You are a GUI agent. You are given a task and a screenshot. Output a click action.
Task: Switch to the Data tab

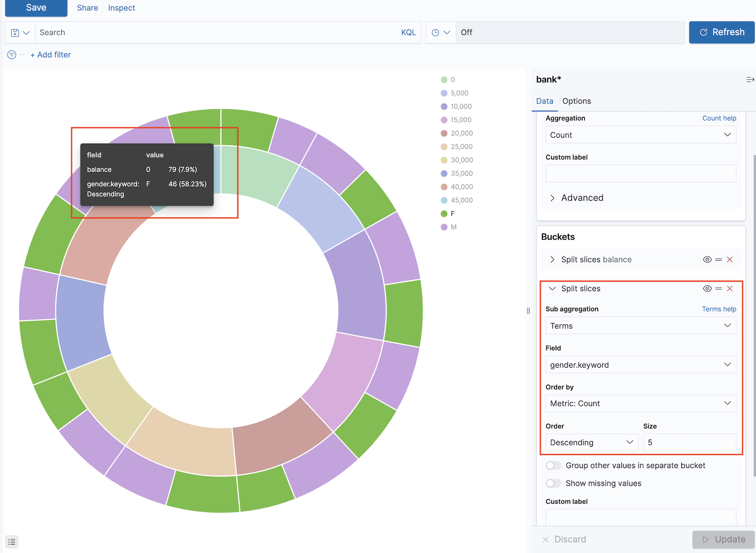(x=544, y=101)
